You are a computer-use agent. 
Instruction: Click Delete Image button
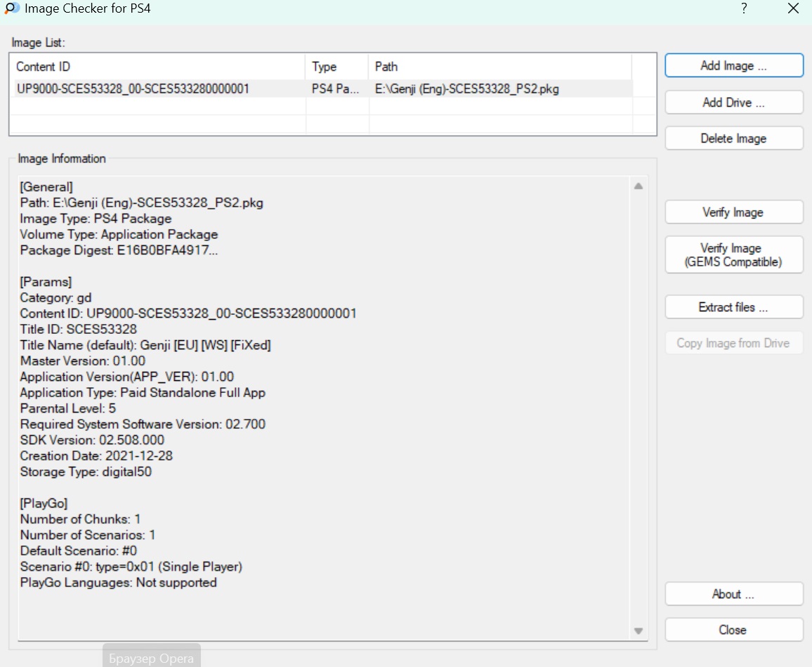pos(734,138)
